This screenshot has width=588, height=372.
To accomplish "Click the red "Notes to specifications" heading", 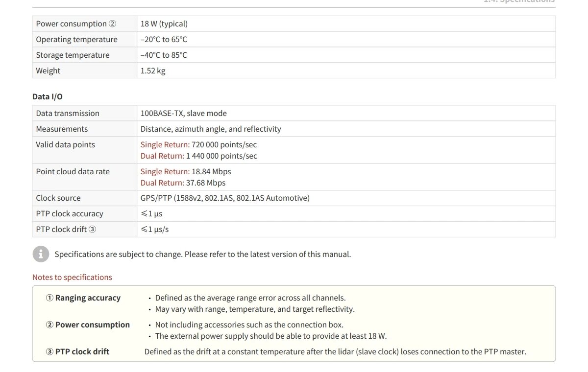I will (72, 277).
